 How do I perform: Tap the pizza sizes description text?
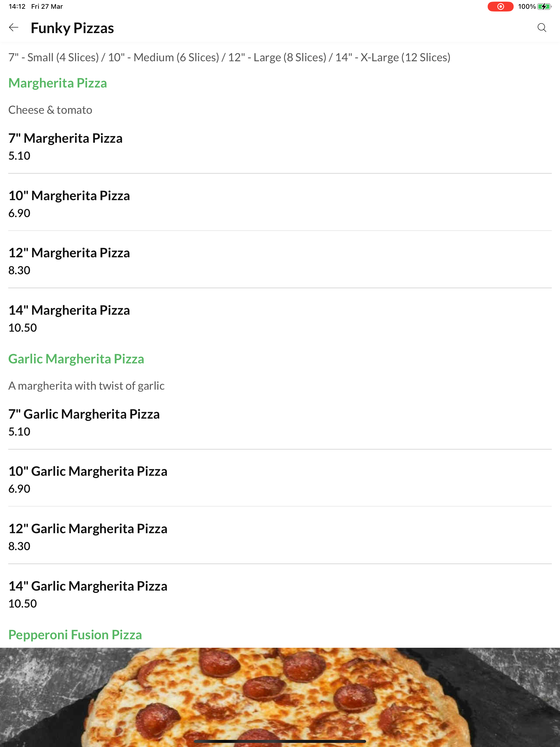coord(229,57)
